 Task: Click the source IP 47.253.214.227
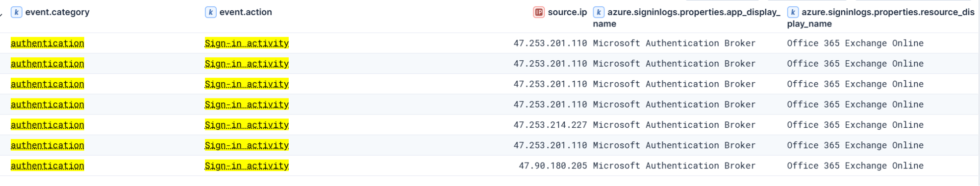click(x=550, y=125)
